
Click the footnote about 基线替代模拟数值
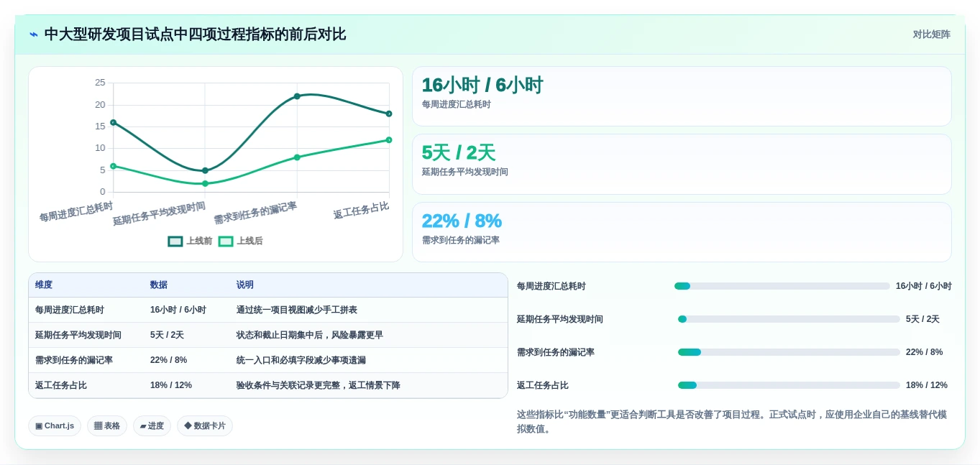[732, 422]
